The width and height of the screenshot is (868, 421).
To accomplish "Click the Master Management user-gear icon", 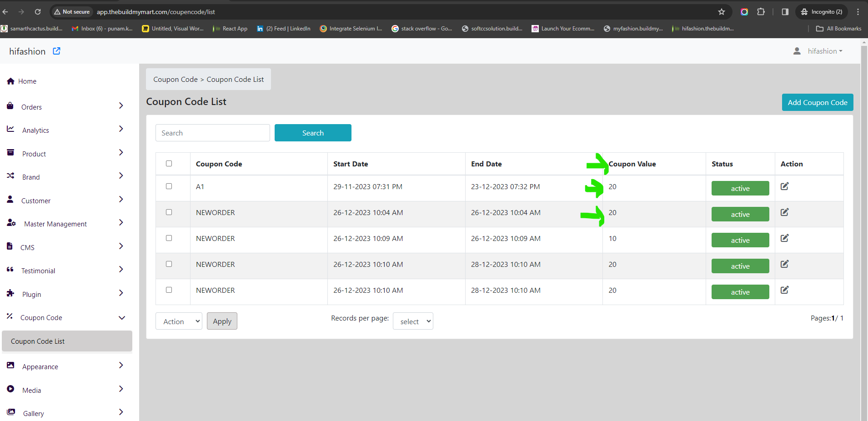I will (x=11, y=223).
